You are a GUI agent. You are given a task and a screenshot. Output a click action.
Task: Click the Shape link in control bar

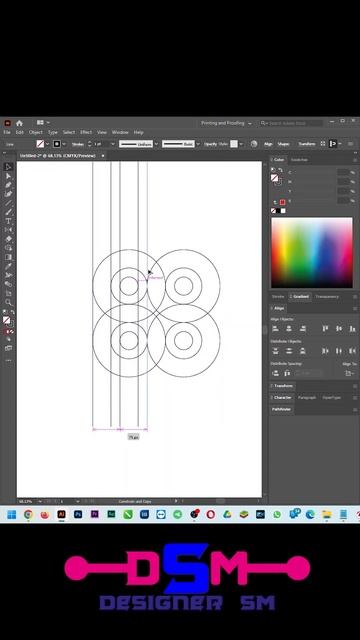pyautogui.click(x=283, y=144)
